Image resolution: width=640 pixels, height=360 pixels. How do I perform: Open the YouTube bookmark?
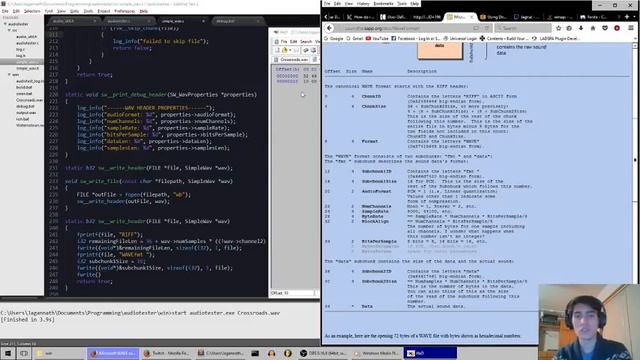click(377, 38)
